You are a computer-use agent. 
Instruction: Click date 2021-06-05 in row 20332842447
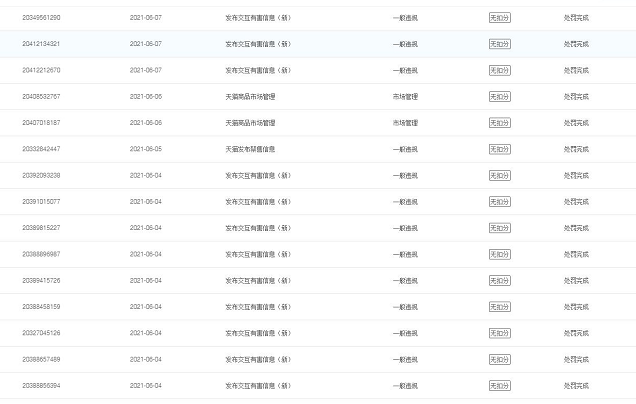pyautogui.click(x=146, y=149)
